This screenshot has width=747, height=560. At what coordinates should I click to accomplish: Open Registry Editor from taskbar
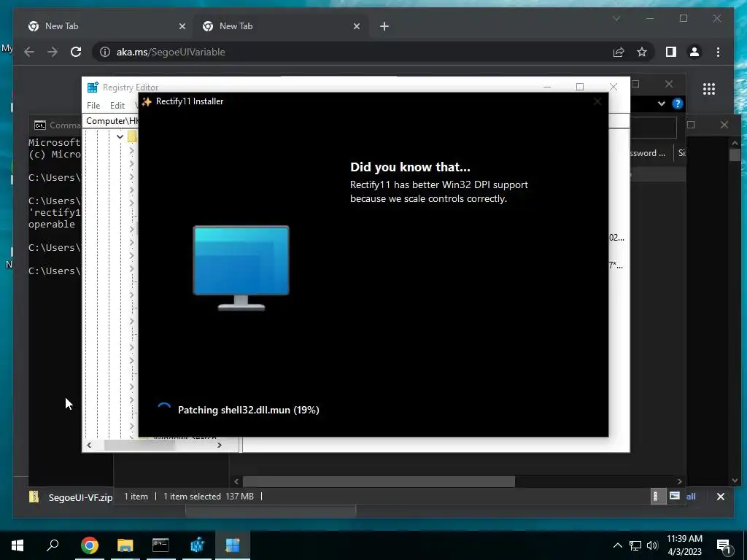pos(197,545)
